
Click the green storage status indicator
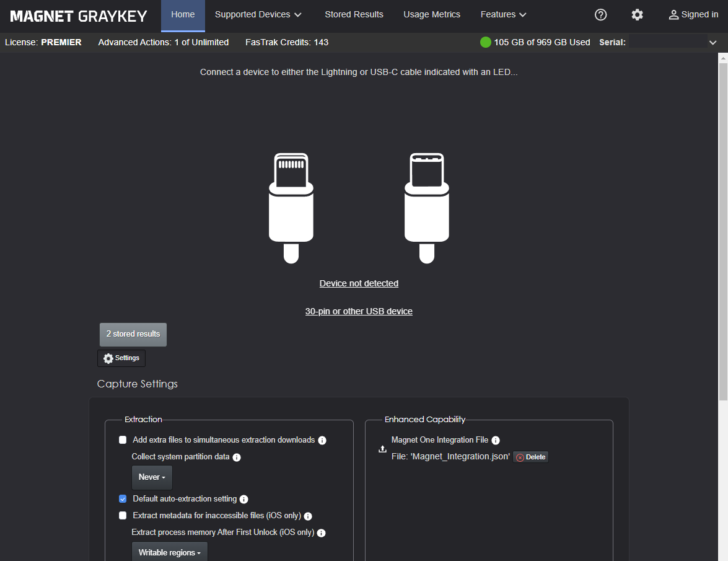tap(485, 42)
